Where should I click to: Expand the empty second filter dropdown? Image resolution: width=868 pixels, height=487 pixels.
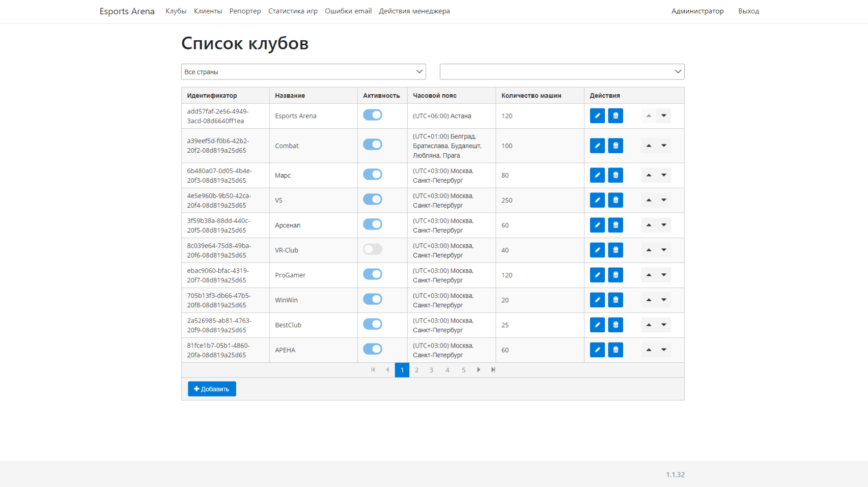pos(562,72)
